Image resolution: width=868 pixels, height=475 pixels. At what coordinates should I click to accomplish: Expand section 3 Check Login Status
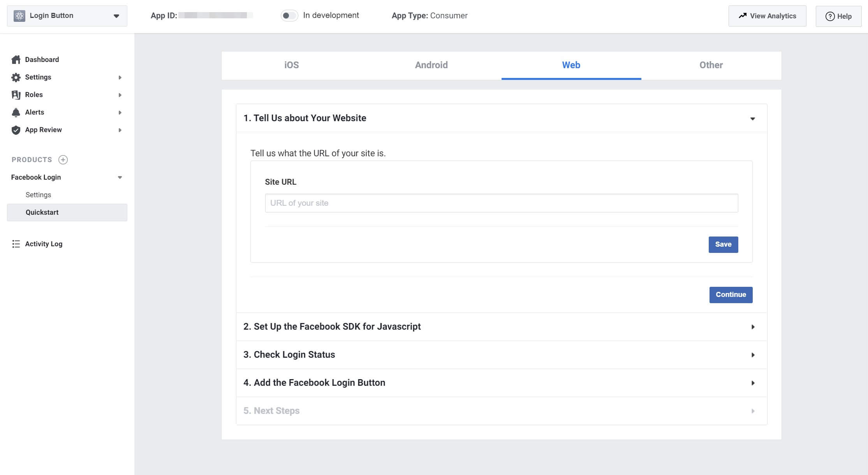(x=752, y=355)
